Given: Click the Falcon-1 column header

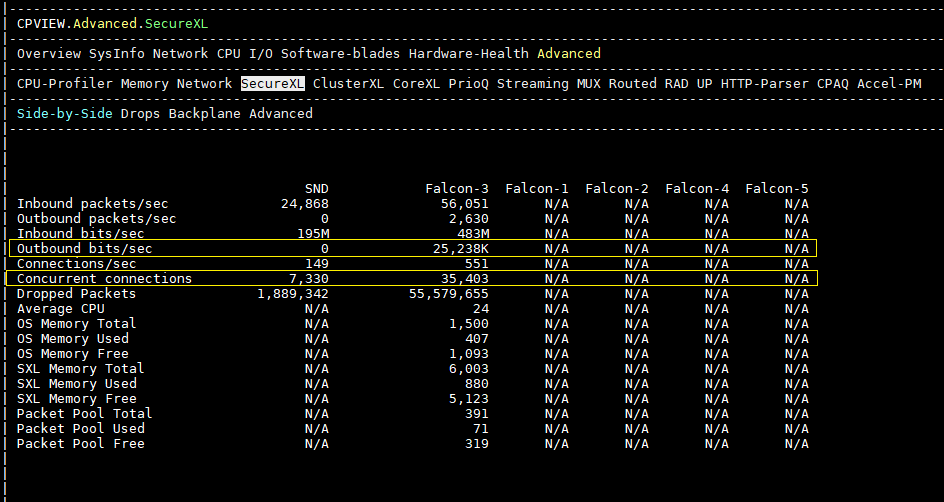Looking at the screenshot, I should pos(537,188).
